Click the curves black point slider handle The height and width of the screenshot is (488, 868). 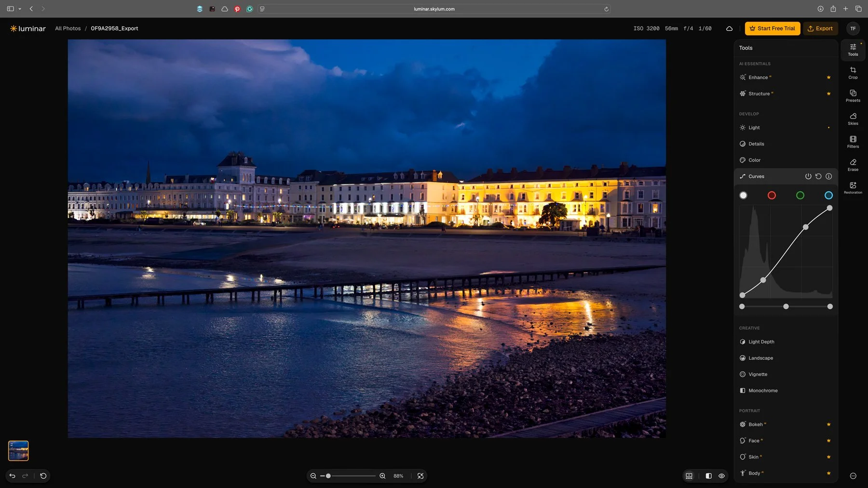(742, 306)
